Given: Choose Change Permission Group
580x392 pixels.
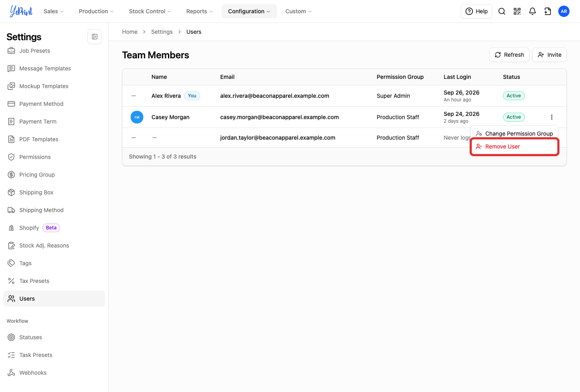Looking at the screenshot, I should (x=514, y=134).
